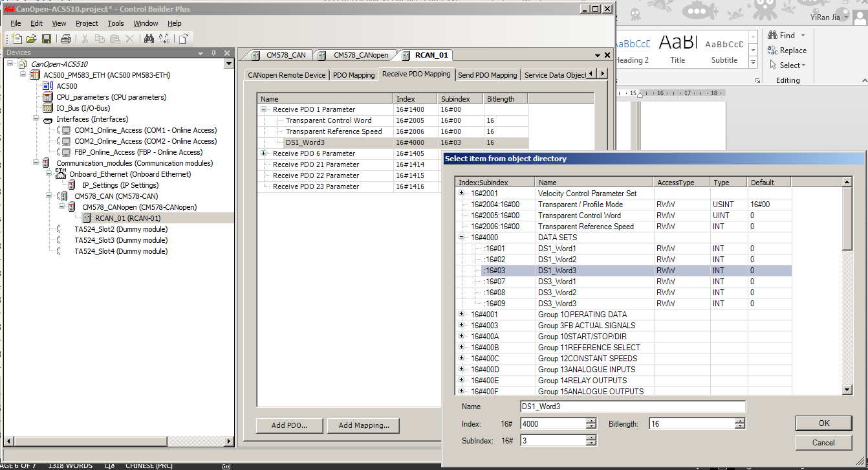This screenshot has height=470, width=868.
Task: Open the CM578_CANopen editor tab
Action: pos(361,55)
